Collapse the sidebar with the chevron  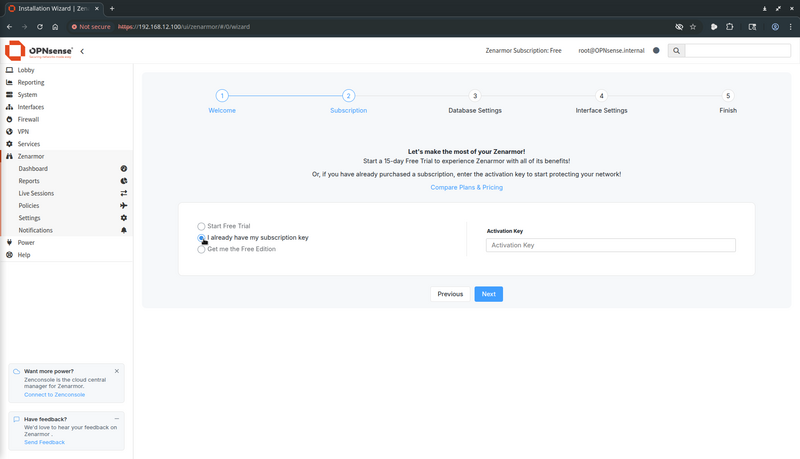[x=82, y=51]
